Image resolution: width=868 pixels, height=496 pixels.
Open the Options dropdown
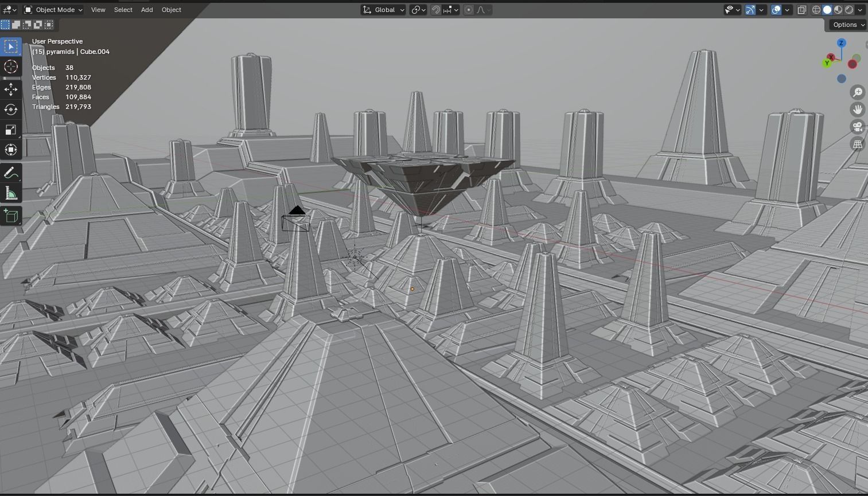click(848, 25)
